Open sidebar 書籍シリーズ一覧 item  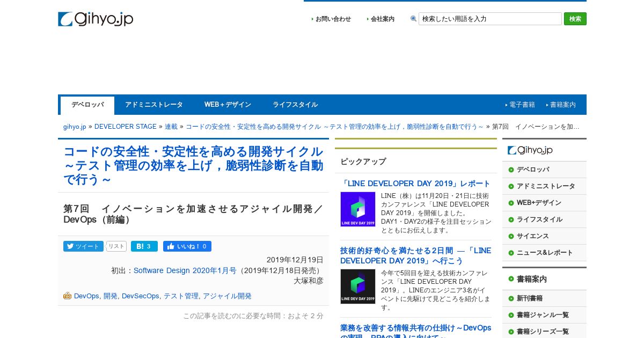(544, 332)
